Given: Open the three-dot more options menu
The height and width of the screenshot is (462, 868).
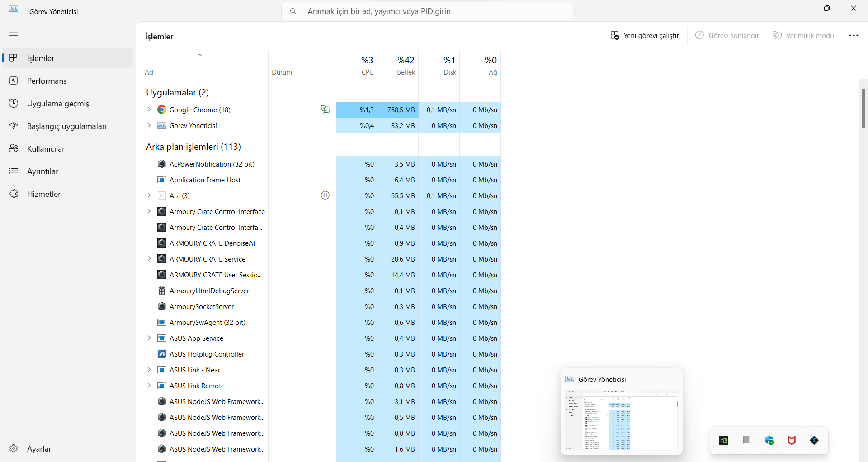Looking at the screenshot, I should click(x=854, y=35).
